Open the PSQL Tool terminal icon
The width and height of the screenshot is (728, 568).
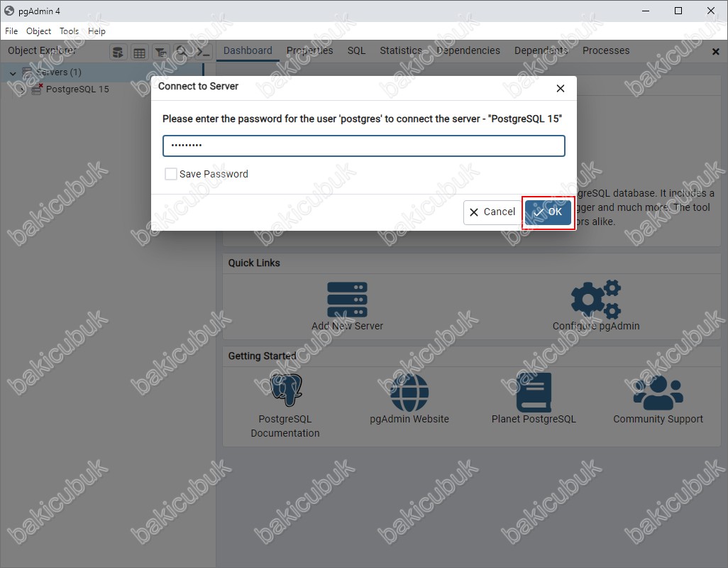coord(203,53)
